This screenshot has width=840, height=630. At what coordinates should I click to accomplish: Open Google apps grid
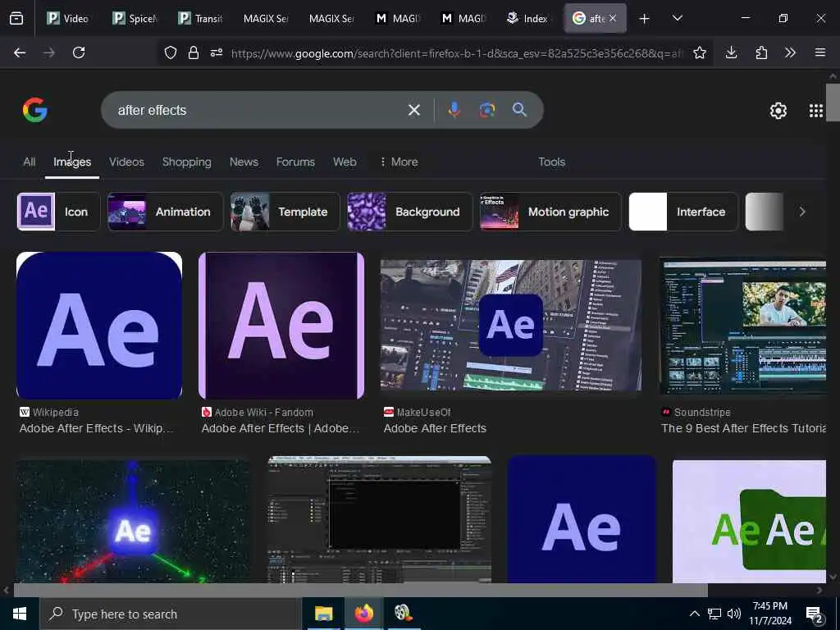816,111
